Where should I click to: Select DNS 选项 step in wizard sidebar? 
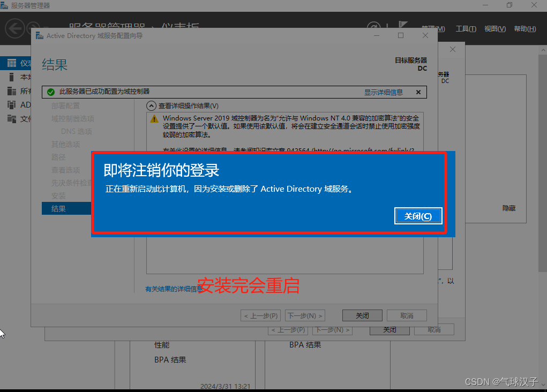(x=77, y=132)
